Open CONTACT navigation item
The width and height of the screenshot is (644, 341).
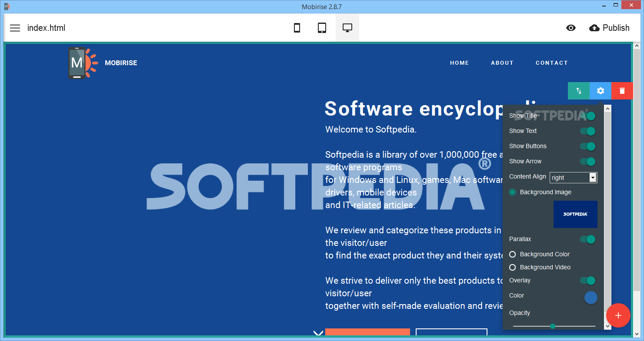point(552,63)
